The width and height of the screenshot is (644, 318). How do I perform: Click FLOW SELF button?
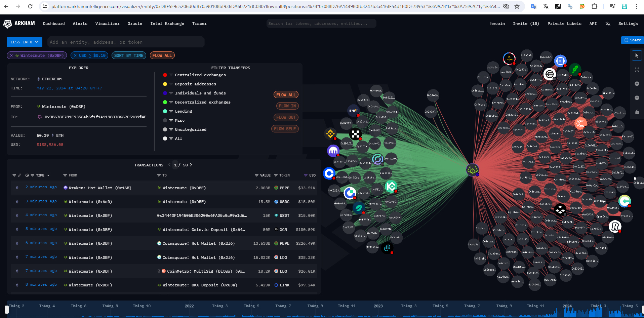pyautogui.click(x=285, y=129)
